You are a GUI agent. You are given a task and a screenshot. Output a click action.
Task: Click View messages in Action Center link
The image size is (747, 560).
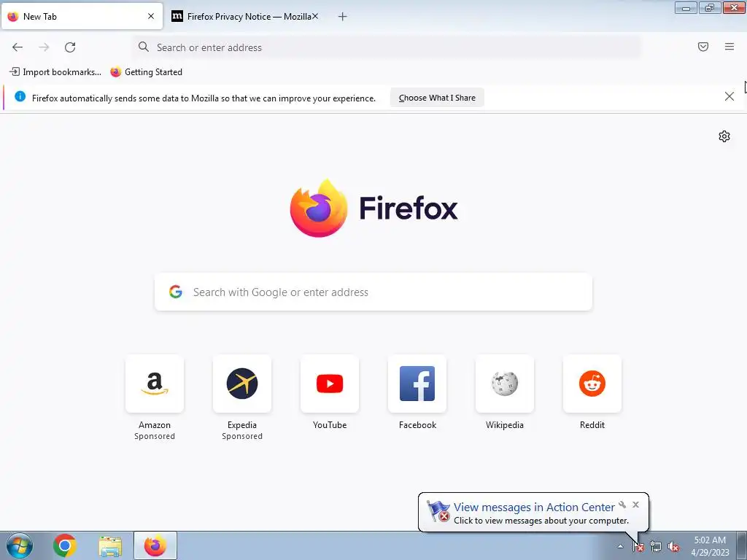[534, 507]
